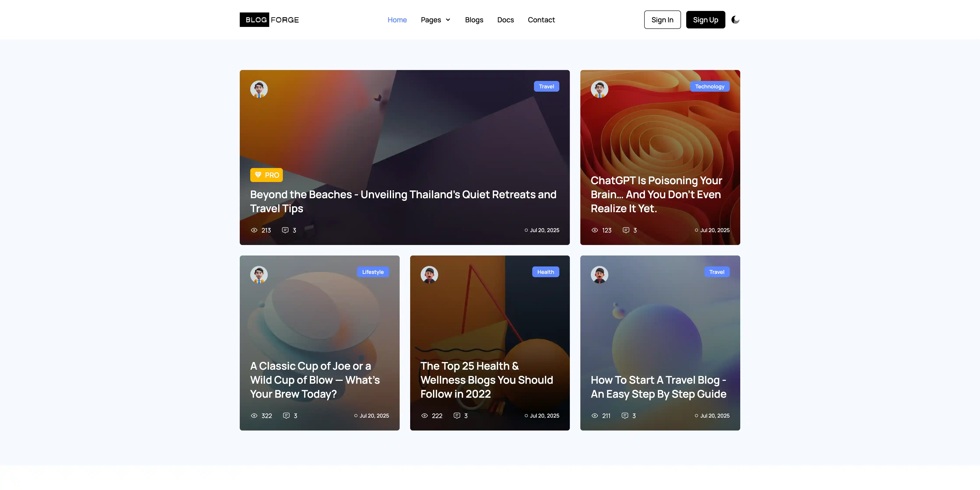Click the BlogForge logo
The image size is (980, 490).
point(269,20)
